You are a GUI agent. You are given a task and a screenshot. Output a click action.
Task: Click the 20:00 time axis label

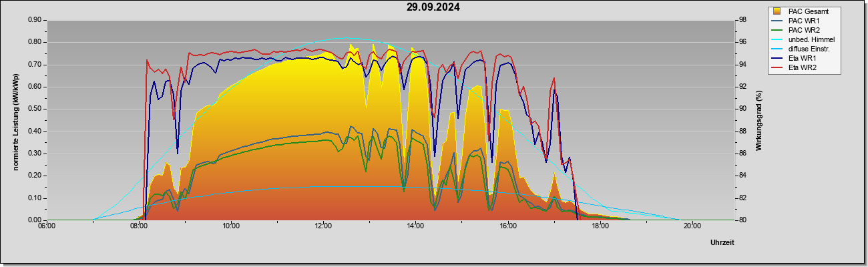(692, 226)
